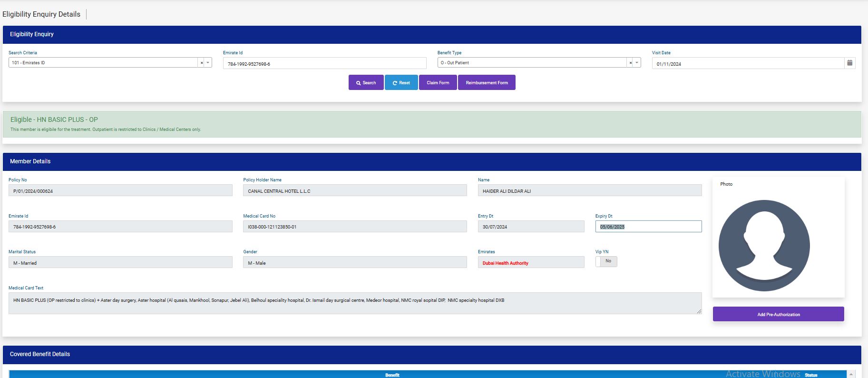Viewport: 868px width, 378px height.
Task: Focus the Visit Date input field
Action: 747,64
